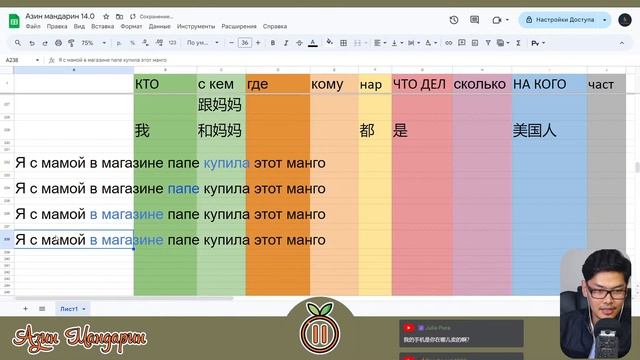
Task: Open the 123 number format menu
Action: (x=172, y=43)
